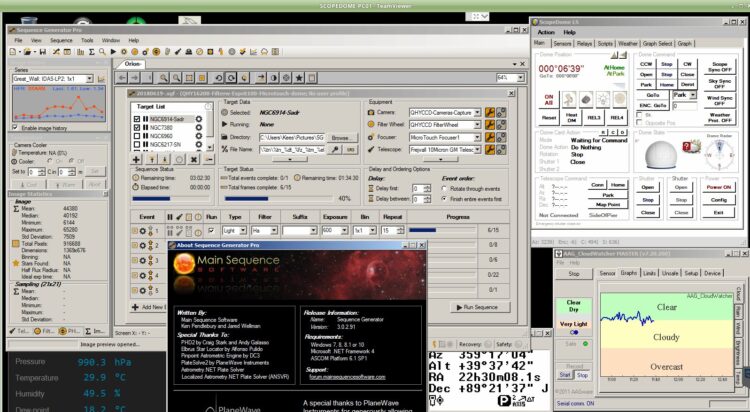
Task: Check target NGC6960 checkbox
Action: tap(137, 136)
